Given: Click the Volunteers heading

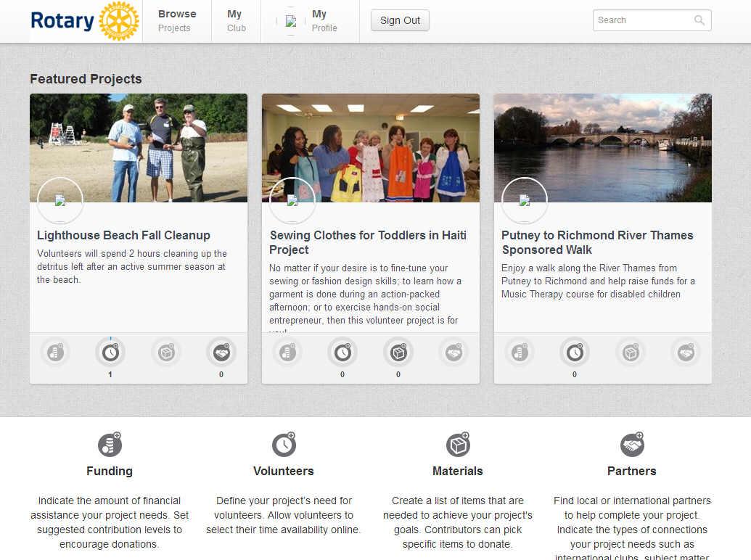Looking at the screenshot, I should [x=284, y=471].
